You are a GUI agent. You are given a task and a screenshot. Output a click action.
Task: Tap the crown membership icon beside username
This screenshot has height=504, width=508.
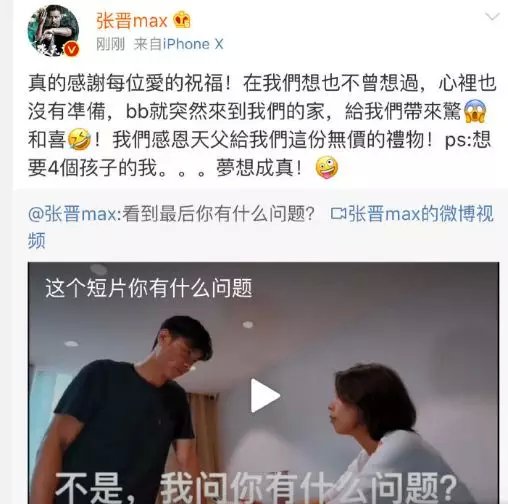tap(182, 20)
